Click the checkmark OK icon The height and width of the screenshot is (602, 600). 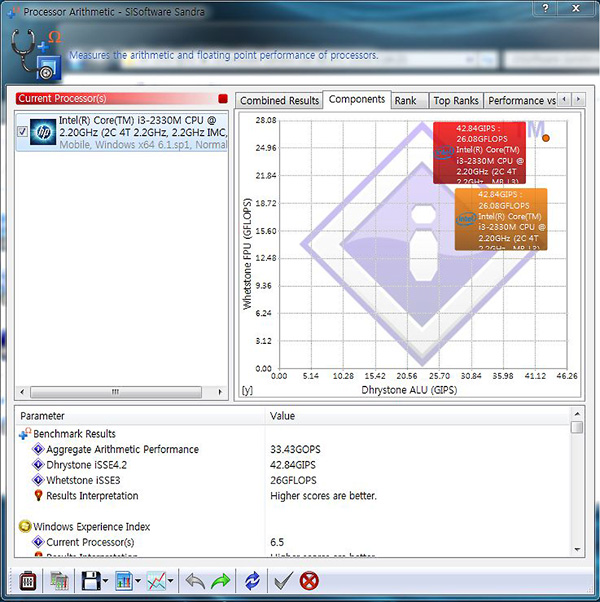tap(284, 581)
